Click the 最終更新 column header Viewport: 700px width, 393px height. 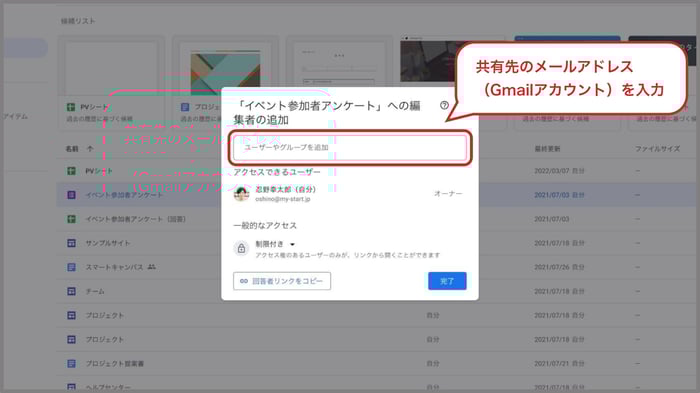(547, 149)
